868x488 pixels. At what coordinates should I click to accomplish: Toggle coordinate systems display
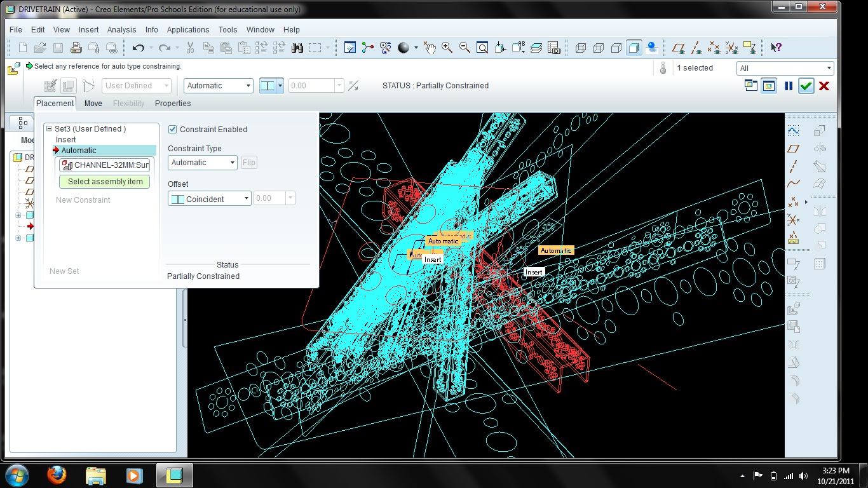pos(732,48)
